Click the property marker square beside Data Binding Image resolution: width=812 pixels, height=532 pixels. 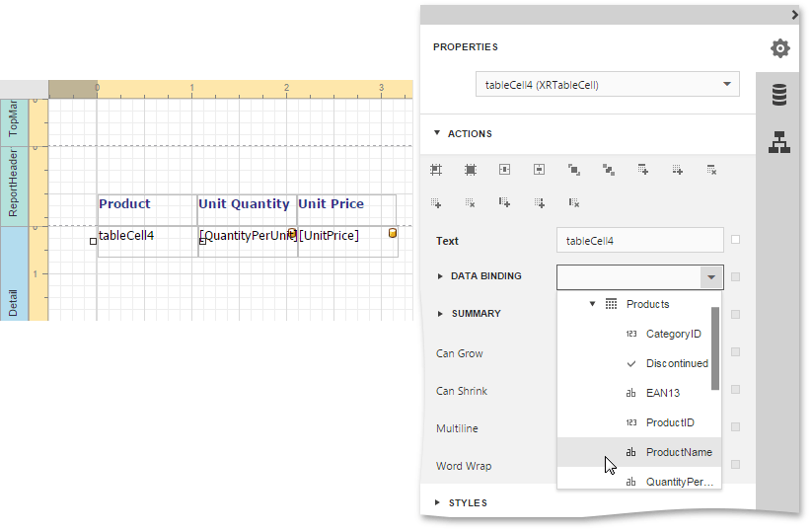[x=735, y=276]
